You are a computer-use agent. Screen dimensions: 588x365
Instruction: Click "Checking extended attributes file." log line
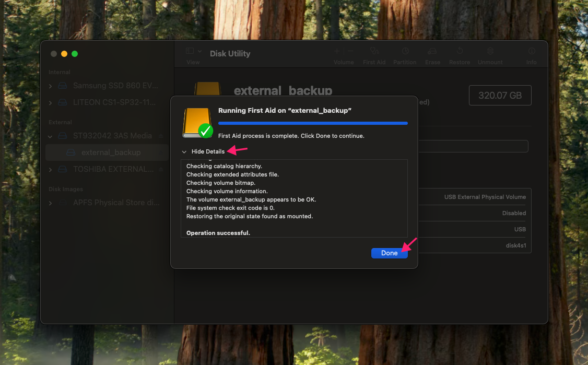click(232, 174)
